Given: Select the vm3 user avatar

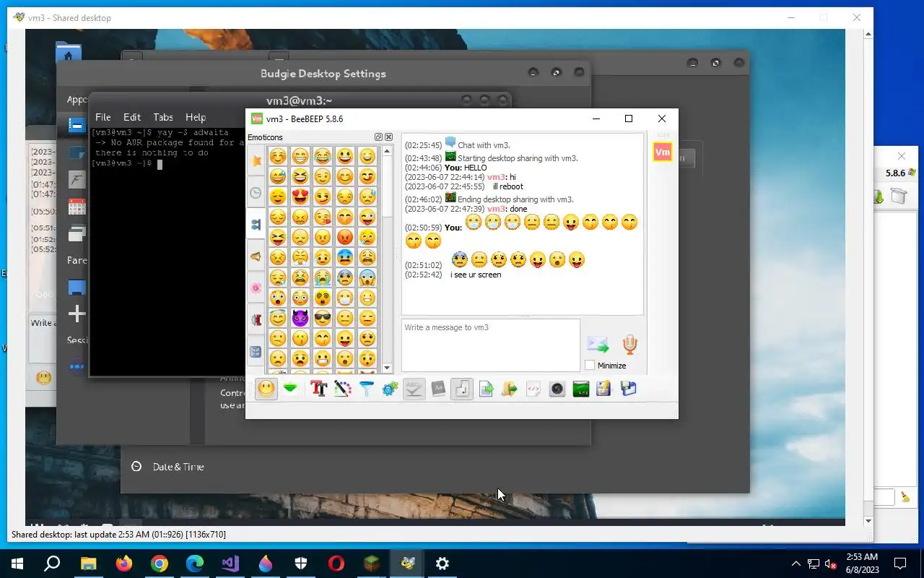Looking at the screenshot, I should pos(662,152).
